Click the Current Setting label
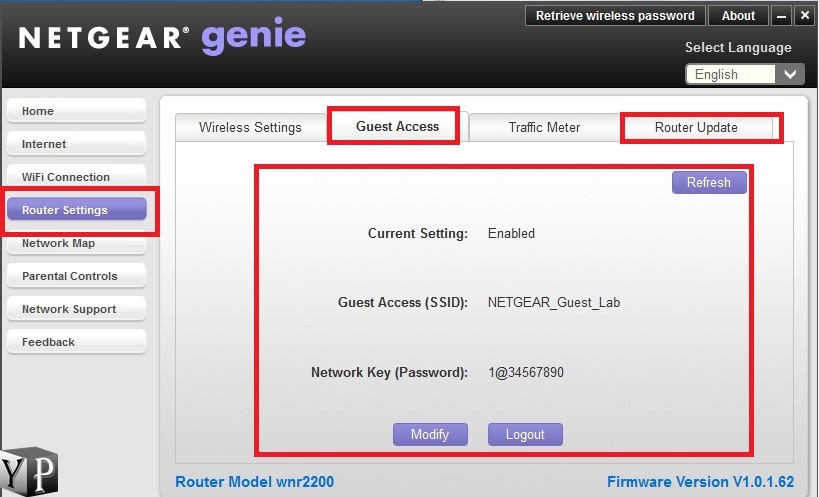The height and width of the screenshot is (497, 819). tap(418, 233)
